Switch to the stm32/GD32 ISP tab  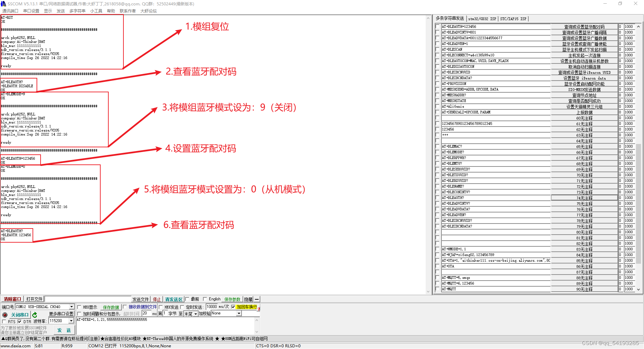[482, 19]
